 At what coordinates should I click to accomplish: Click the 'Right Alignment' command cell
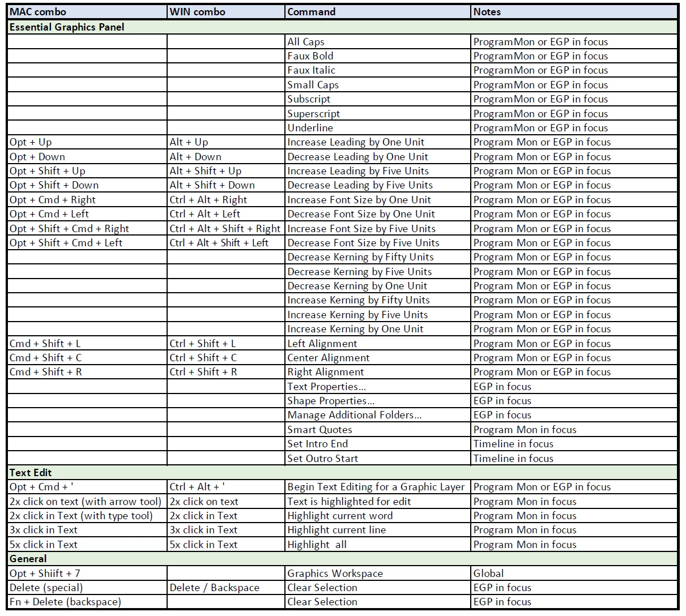point(378,372)
